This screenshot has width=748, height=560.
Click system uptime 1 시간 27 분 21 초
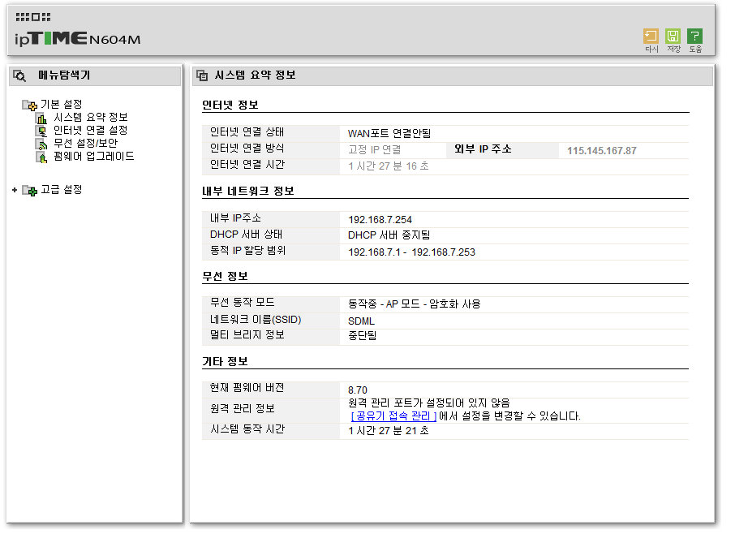click(389, 431)
